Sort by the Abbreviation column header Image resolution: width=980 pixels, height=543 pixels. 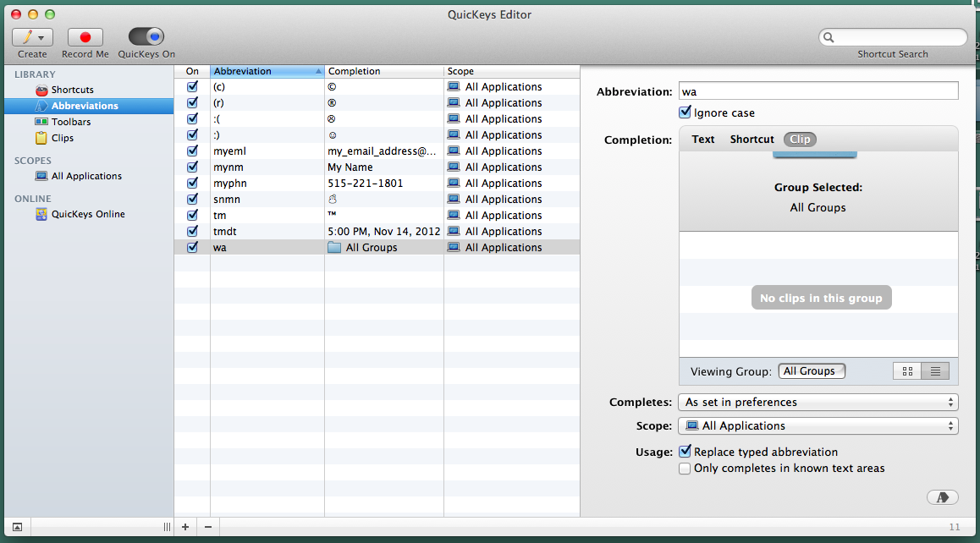[267, 71]
